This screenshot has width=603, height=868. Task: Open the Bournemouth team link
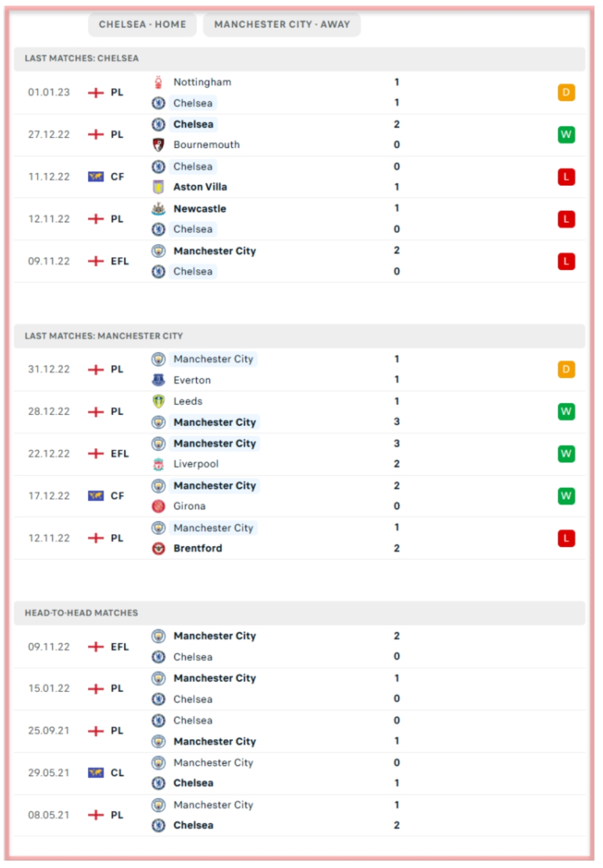(206, 145)
